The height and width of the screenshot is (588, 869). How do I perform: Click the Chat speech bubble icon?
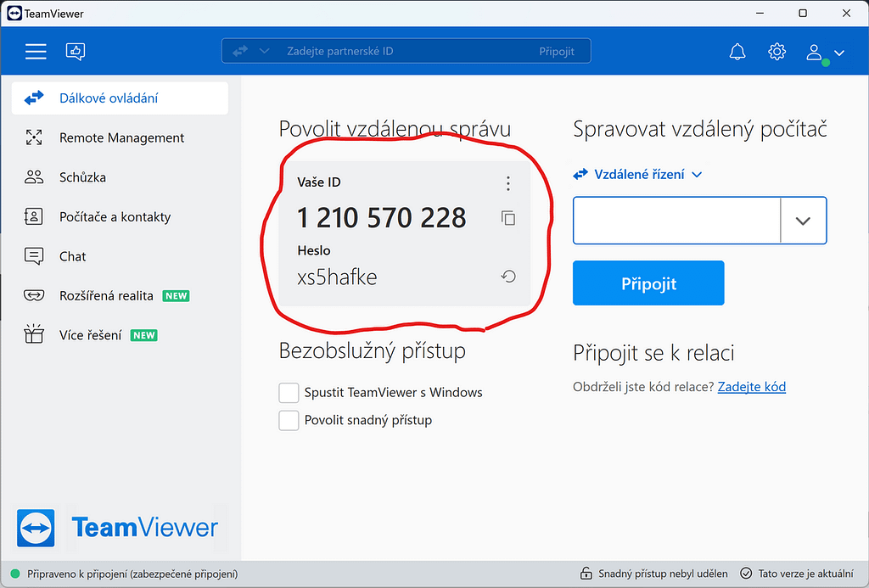point(34,256)
